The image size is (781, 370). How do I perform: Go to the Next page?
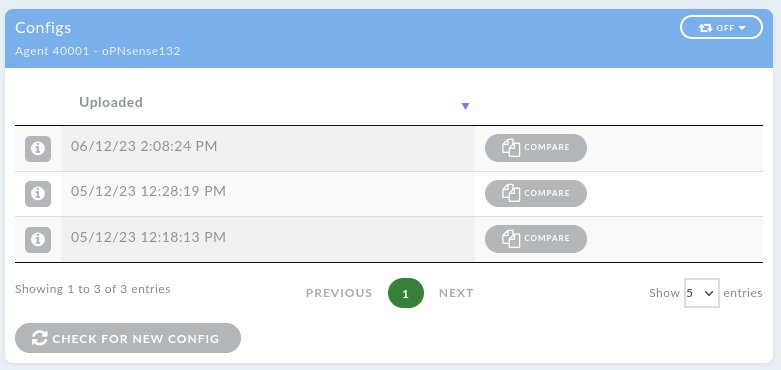(456, 293)
